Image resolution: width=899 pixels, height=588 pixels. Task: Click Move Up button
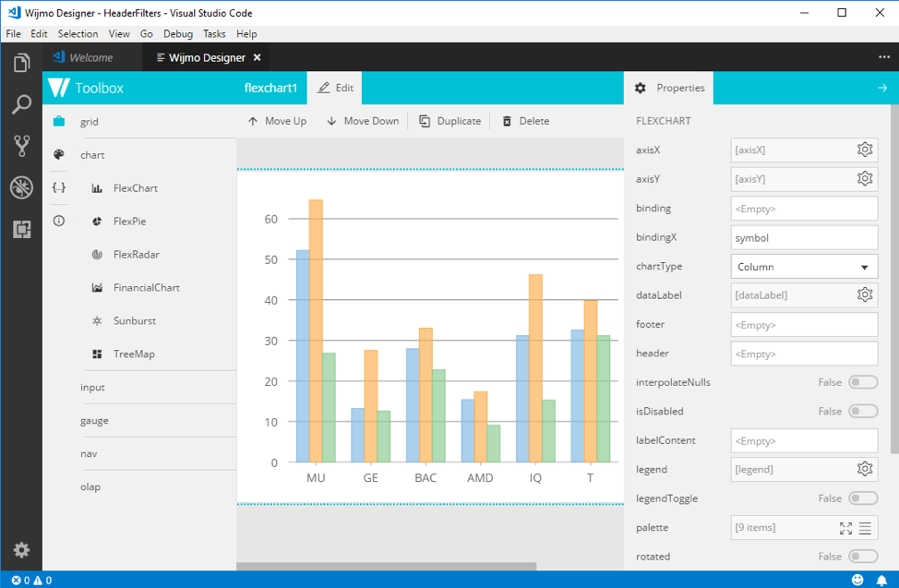(277, 121)
